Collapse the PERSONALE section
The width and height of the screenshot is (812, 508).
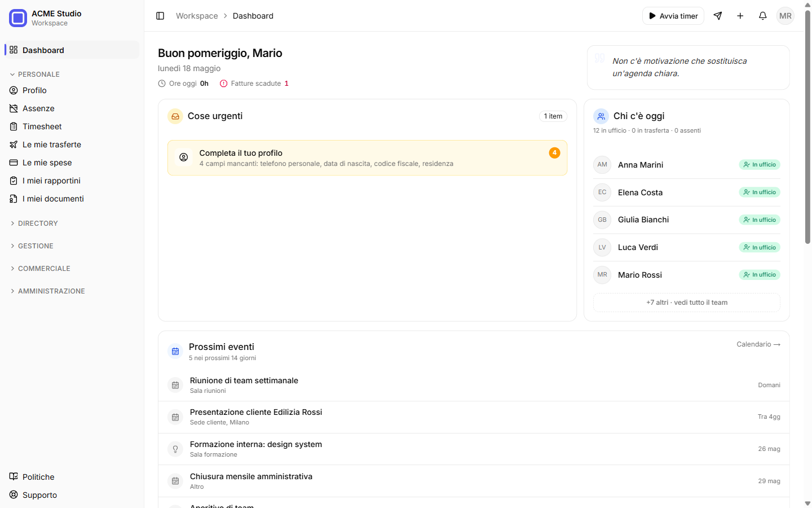tap(35, 75)
